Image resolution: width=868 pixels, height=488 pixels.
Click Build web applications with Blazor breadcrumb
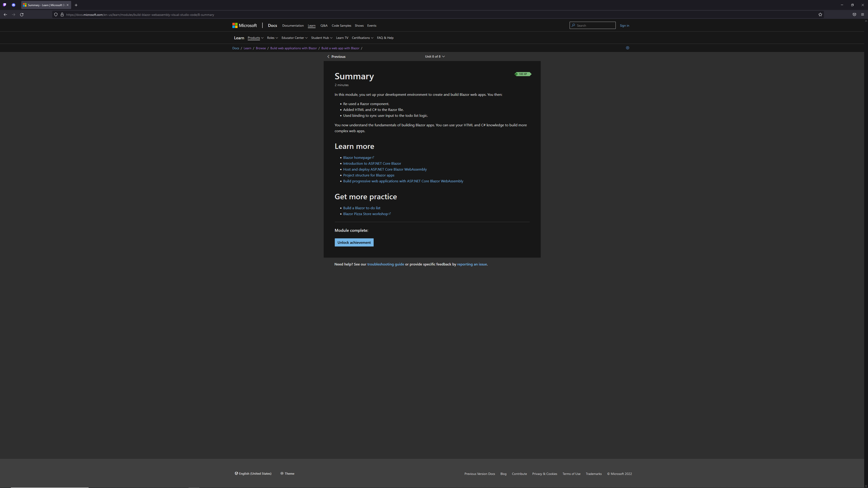(293, 48)
